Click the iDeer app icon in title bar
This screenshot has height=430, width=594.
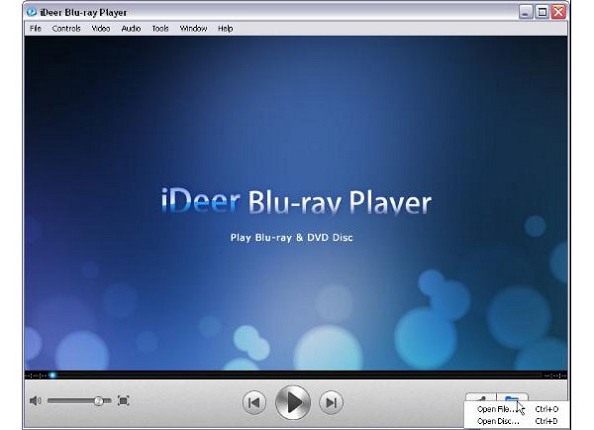31,12
